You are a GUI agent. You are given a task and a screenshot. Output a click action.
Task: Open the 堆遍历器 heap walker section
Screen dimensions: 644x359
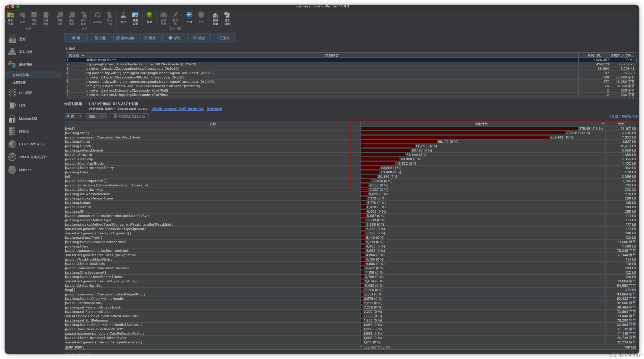coord(25,65)
